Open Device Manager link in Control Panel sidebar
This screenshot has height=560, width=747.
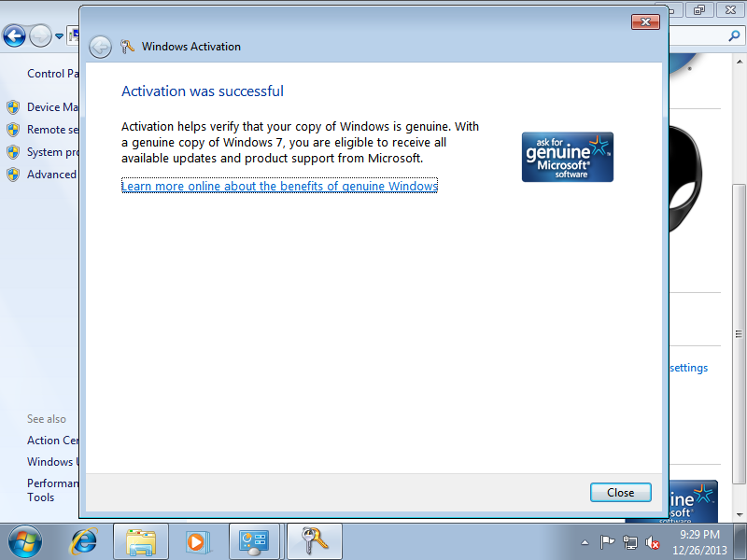pyautogui.click(x=52, y=107)
